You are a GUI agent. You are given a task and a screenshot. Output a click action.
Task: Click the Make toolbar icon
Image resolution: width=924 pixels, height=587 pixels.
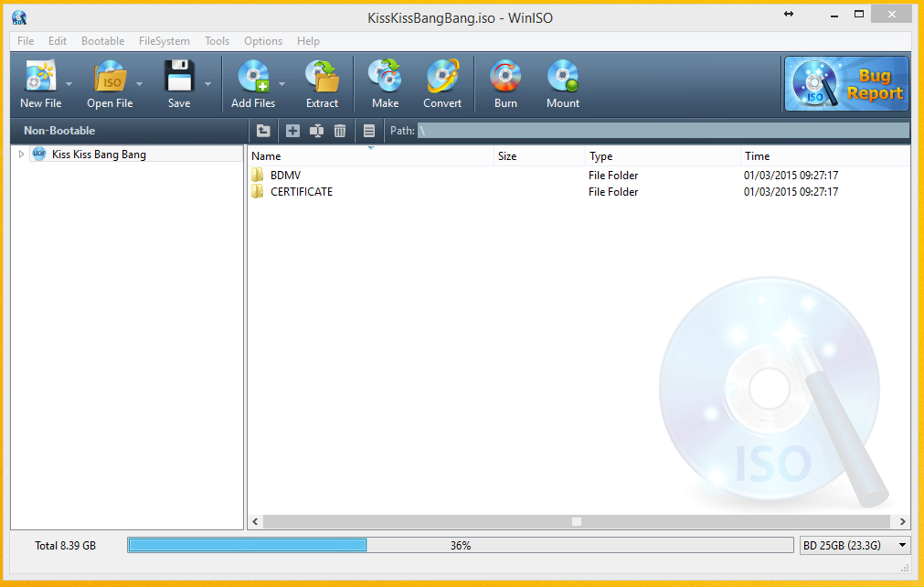coord(385,76)
